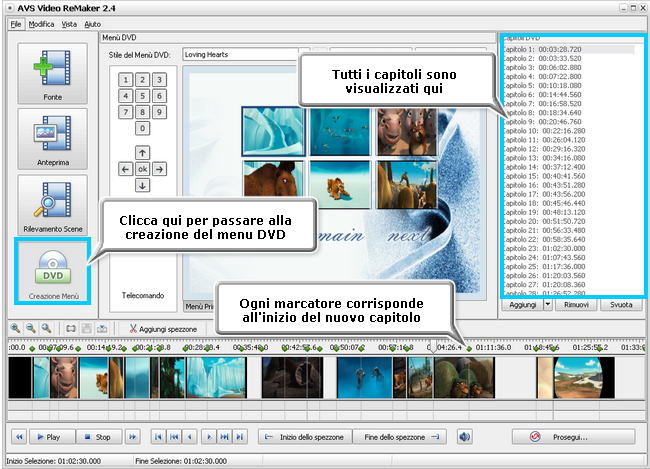Click remote control key 9
This screenshot has height=469, width=650.
(159, 112)
